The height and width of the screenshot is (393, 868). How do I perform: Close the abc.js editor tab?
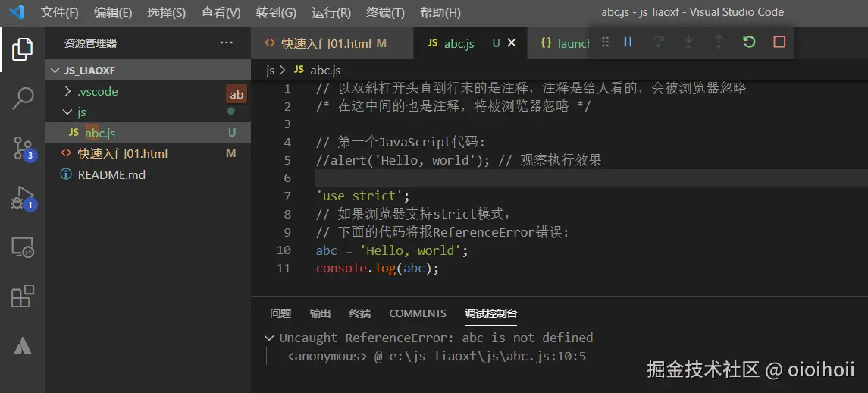(x=512, y=42)
